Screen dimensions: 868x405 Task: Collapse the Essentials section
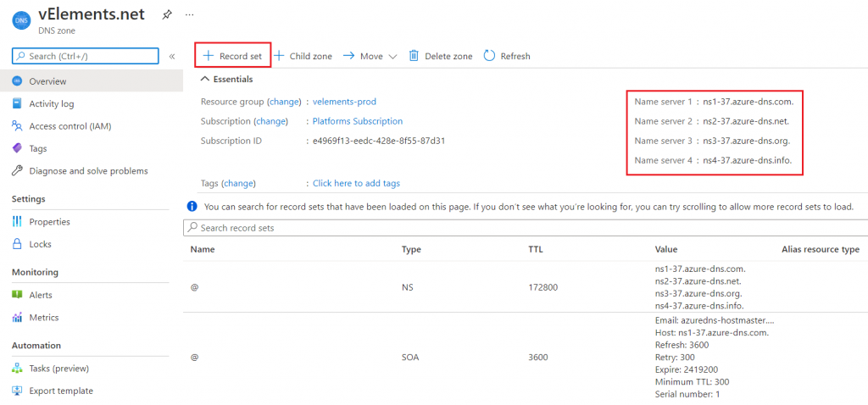tap(205, 79)
